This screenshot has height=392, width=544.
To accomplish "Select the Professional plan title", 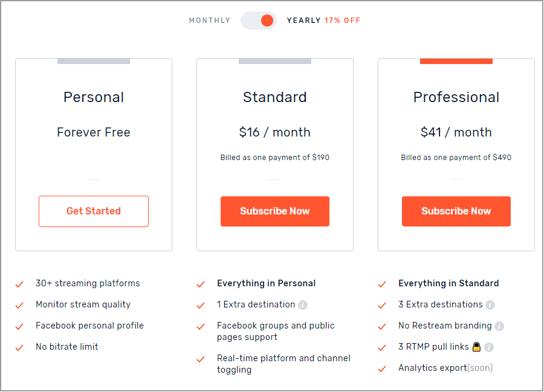I will point(456,97).
